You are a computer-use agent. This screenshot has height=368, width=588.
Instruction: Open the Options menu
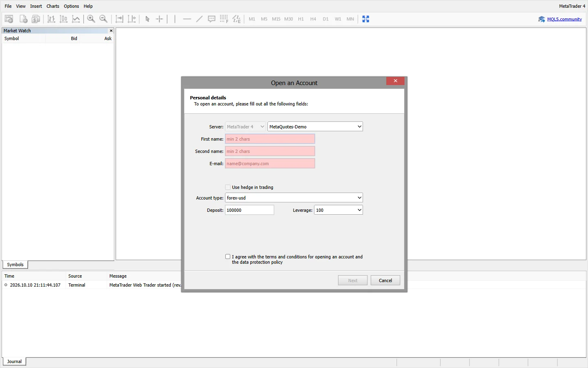click(x=71, y=6)
